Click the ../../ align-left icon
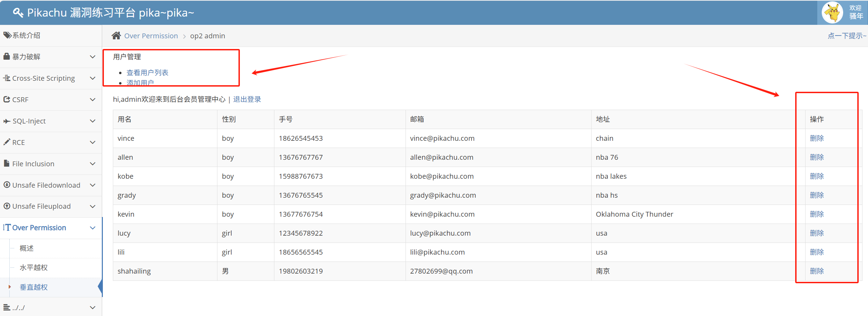Image resolution: width=868 pixels, height=316 pixels. [7, 307]
